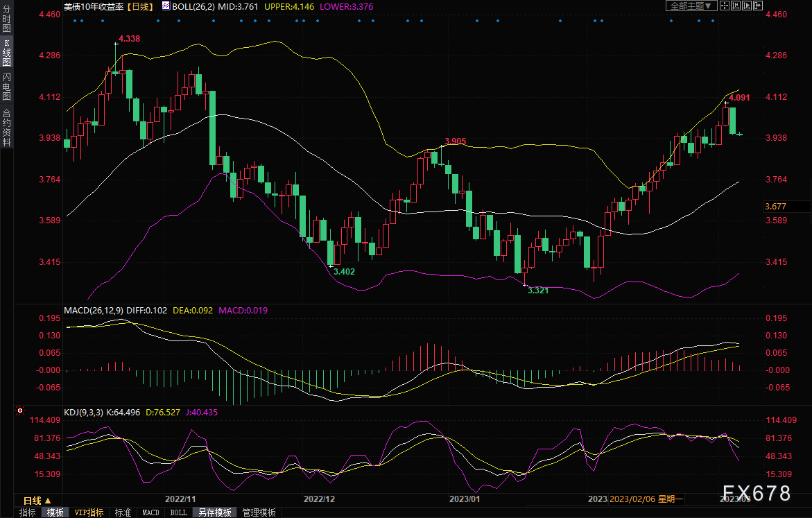Viewport: 812px width, 518px height.
Task: Click the 管理模板 button
Action: [x=259, y=512]
